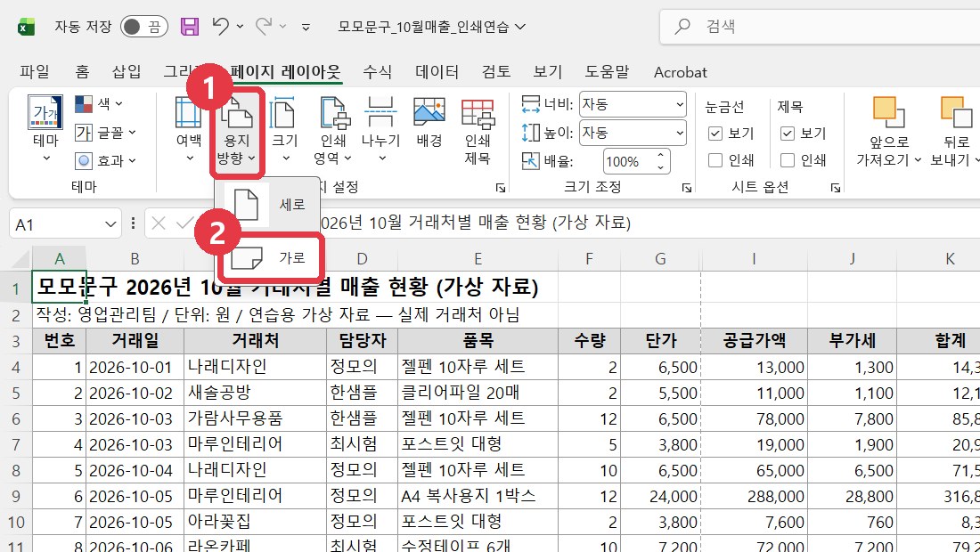980x552 pixels.
Task: Click the cell containing 새솔공방
Action: (x=255, y=393)
